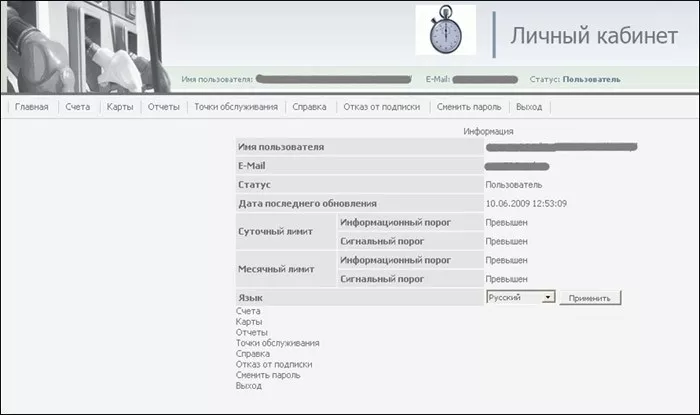This screenshot has height=415, width=700.
Task: Follow Сменить пароль link below the table
Action: coord(268,375)
